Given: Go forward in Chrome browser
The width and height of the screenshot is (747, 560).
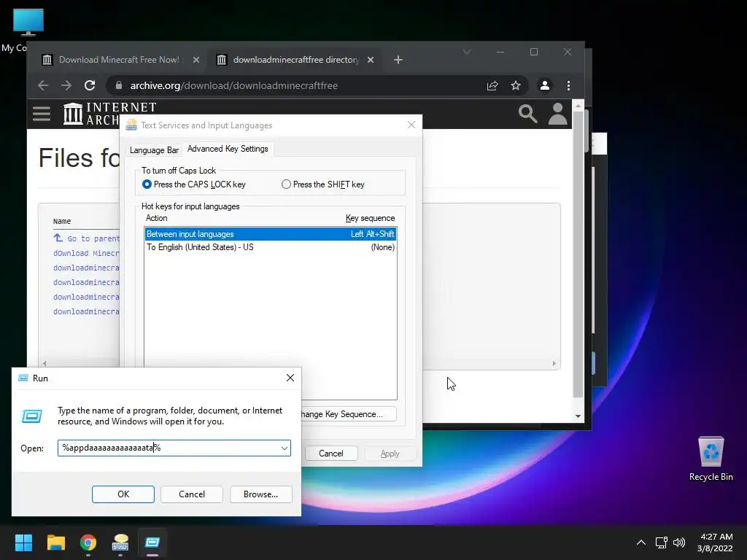Looking at the screenshot, I should point(66,85).
